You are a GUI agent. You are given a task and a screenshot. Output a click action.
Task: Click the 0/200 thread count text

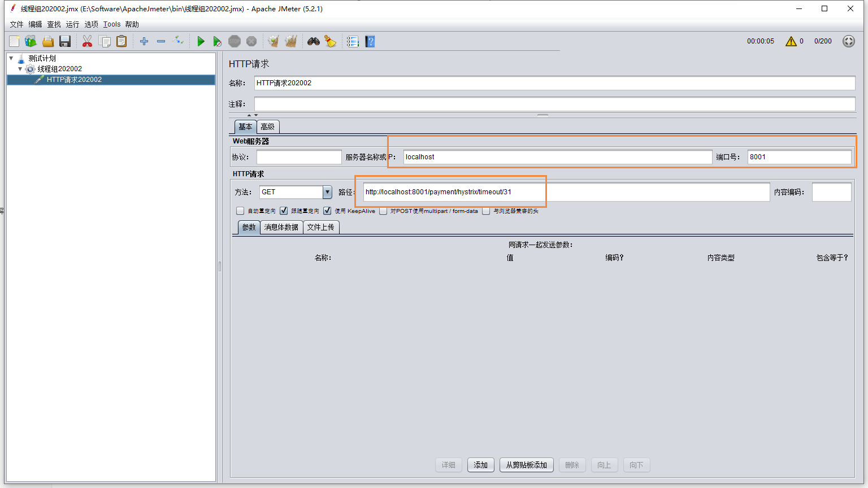[x=823, y=41]
